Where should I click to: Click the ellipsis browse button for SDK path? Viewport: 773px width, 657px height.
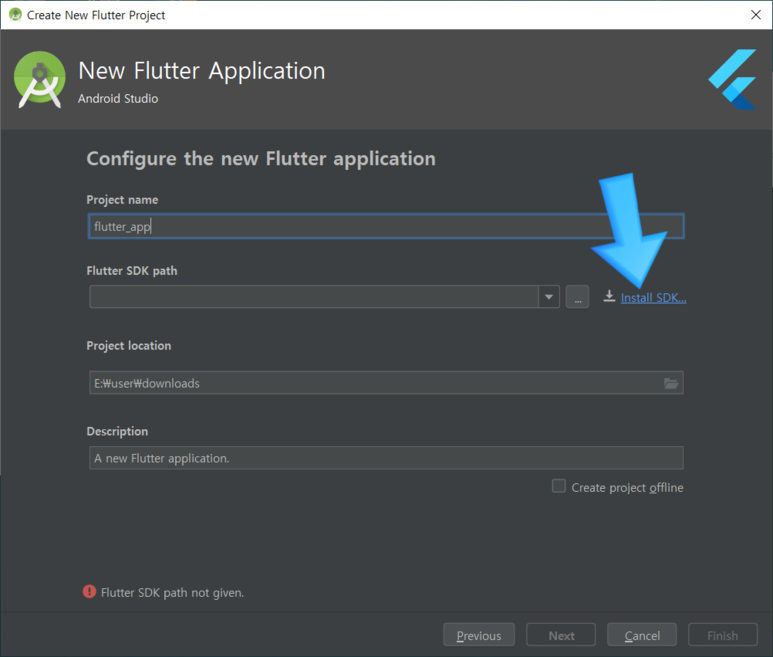coord(577,297)
